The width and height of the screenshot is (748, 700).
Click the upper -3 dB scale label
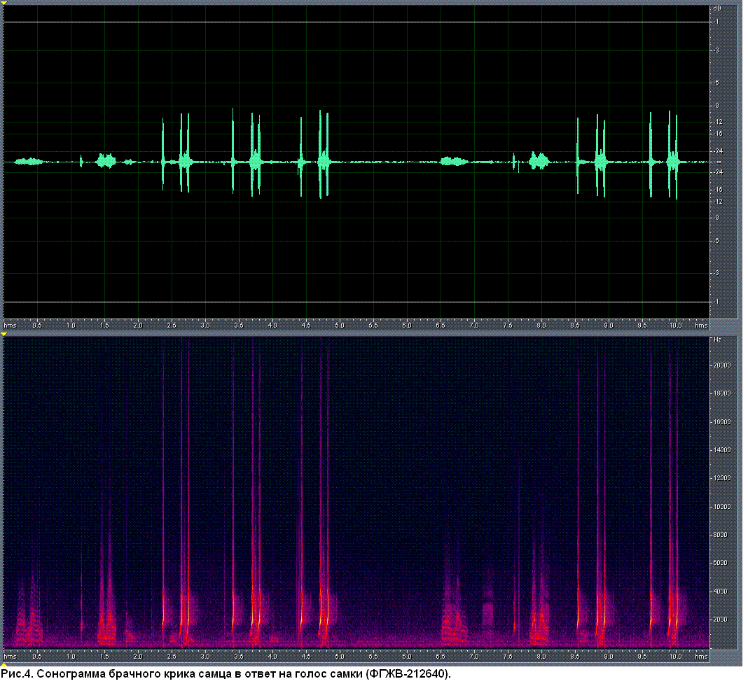[x=716, y=50]
